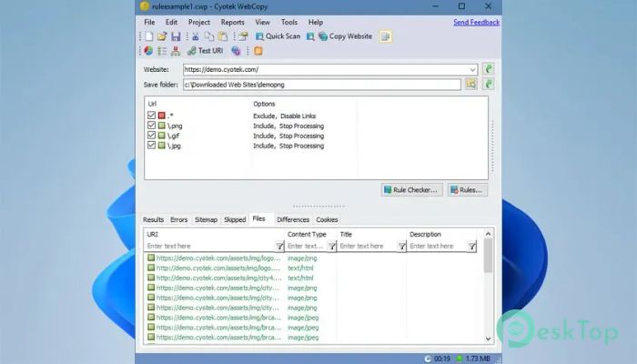Open the Rules dialog button
The image size is (637, 364).
coord(468,189)
